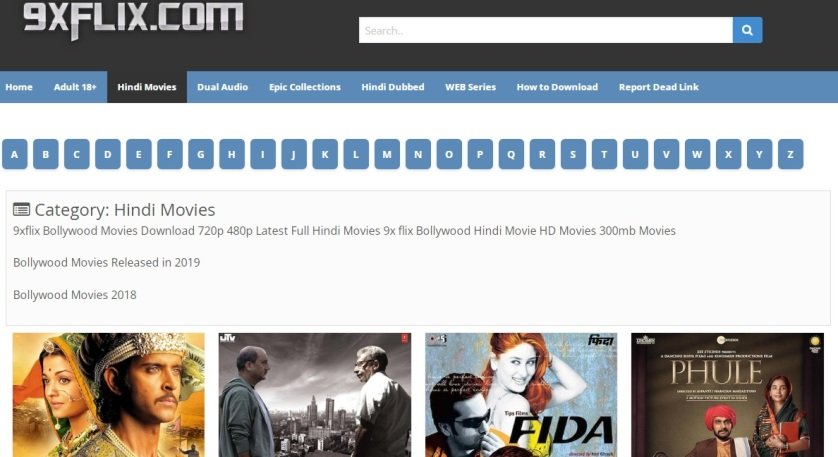Image resolution: width=838 pixels, height=457 pixels.
Task: Go to the Home menu item
Action: [19, 87]
